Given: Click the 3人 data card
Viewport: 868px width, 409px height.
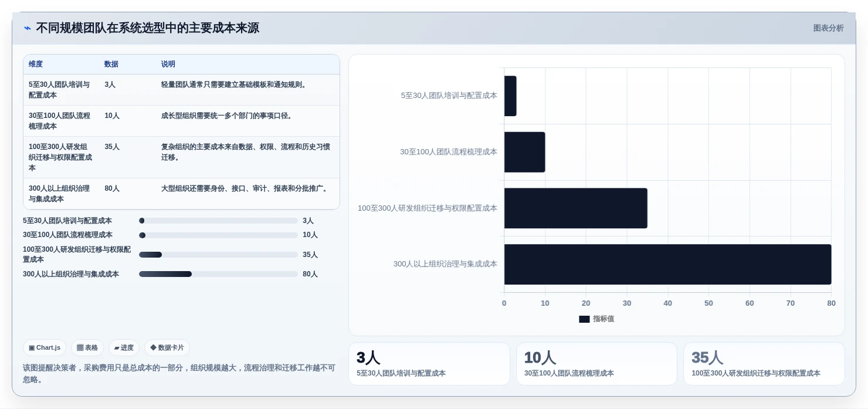Looking at the screenshot, I should coord(429,364).
